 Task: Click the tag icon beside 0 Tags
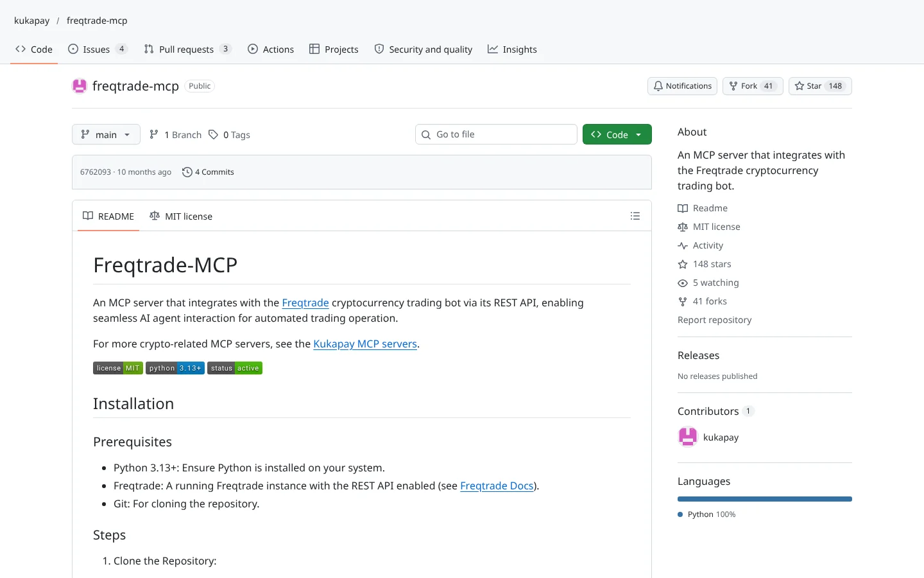[x=213, y=134]
